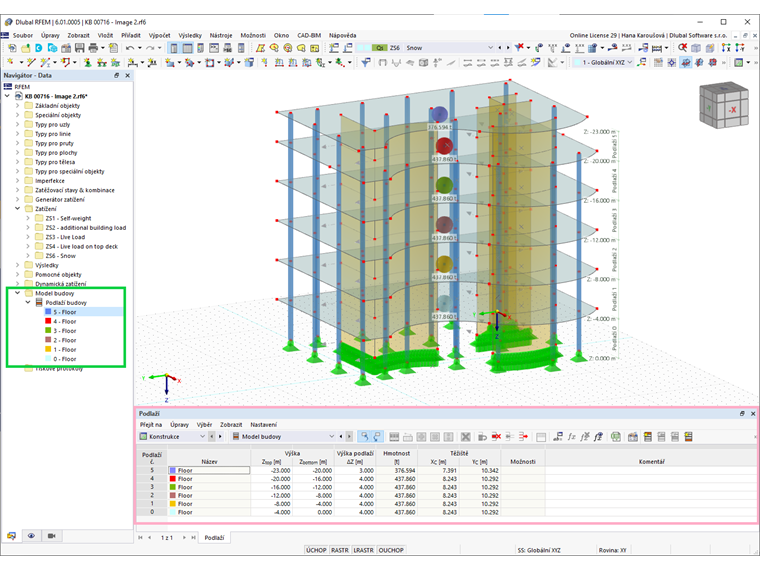Viewport: 760px width, 570px height.
Task: Select ZS3 - Live Load tree item
Action: coord(65,237)
